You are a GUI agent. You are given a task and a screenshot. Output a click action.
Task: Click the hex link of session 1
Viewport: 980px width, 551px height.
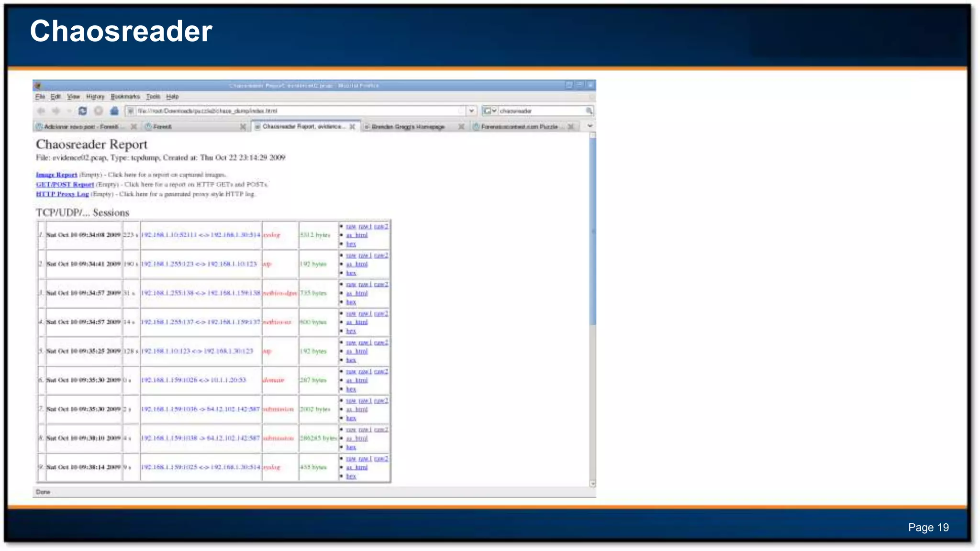(x=351, y=244)
